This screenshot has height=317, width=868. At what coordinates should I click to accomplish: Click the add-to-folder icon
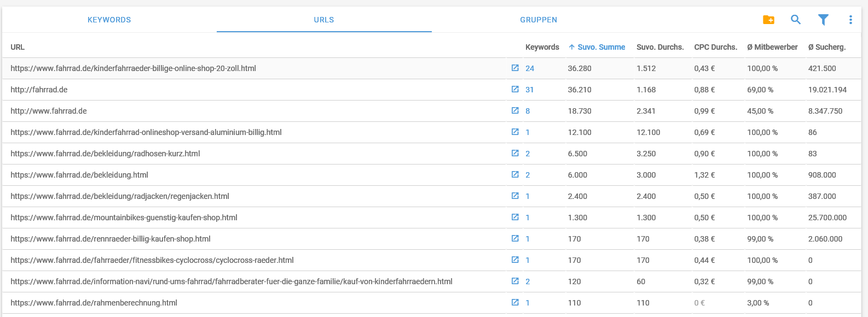point(768,20)
